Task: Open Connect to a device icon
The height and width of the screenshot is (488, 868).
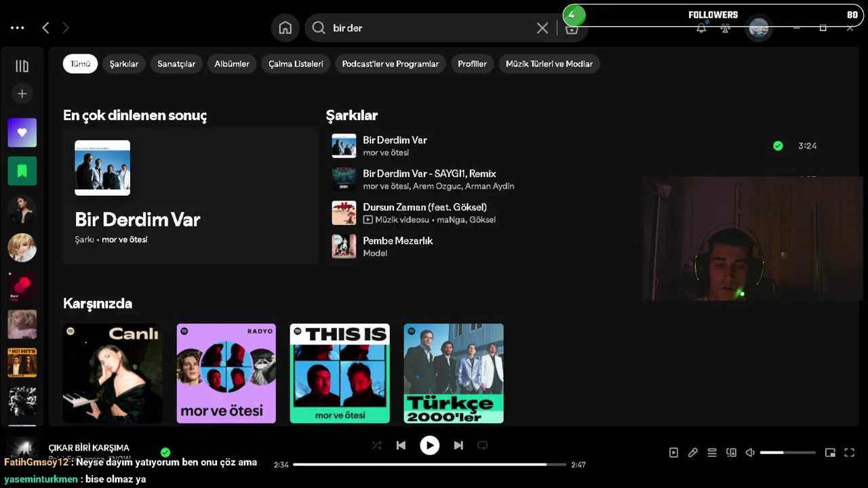Action: (x=731, y=453)
